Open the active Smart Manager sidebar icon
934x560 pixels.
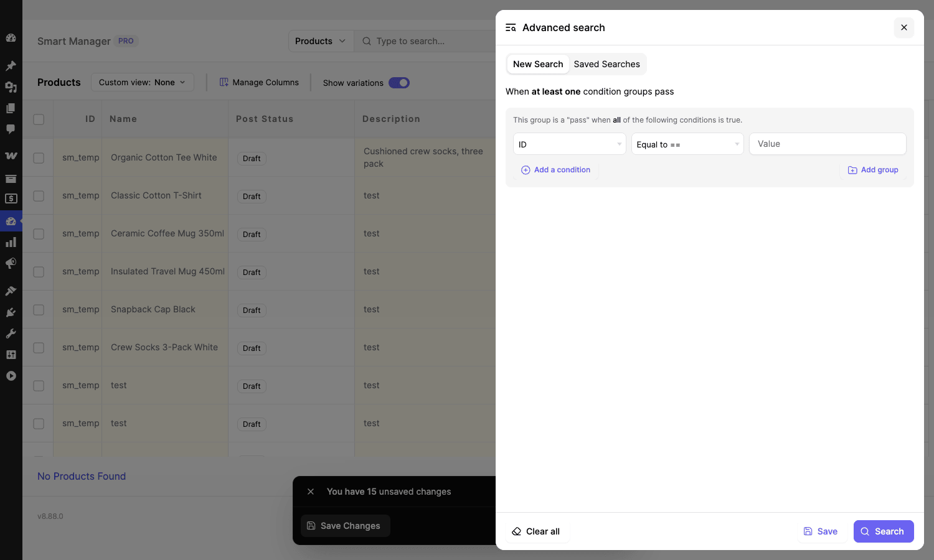point(11,221)
